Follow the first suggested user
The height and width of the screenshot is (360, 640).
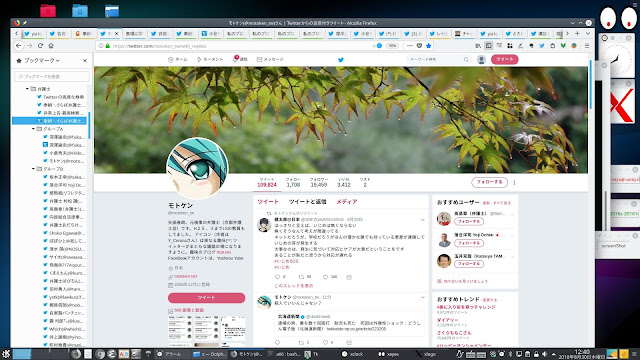469,222
